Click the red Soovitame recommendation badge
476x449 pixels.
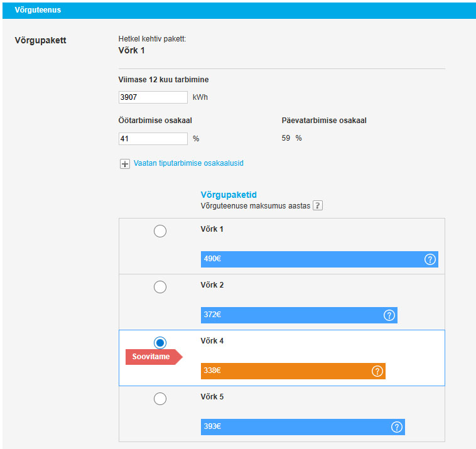[x=151, y=357]
